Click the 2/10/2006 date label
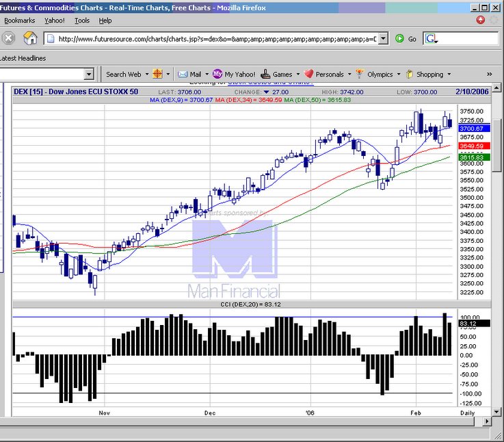 coord(472,92)
